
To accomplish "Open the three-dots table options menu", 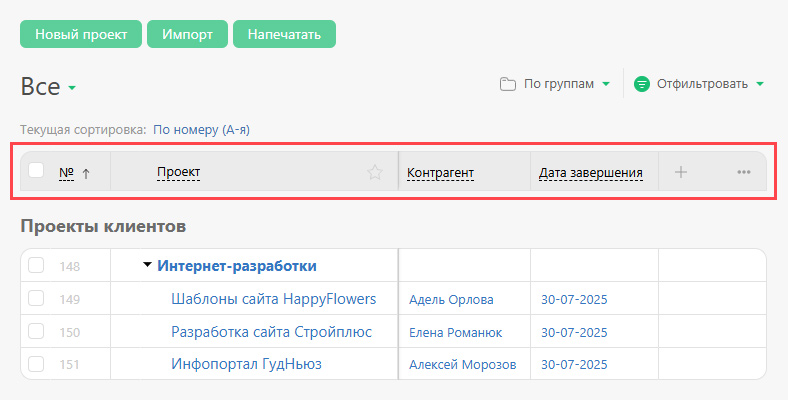I will click(x=744, y=172).
